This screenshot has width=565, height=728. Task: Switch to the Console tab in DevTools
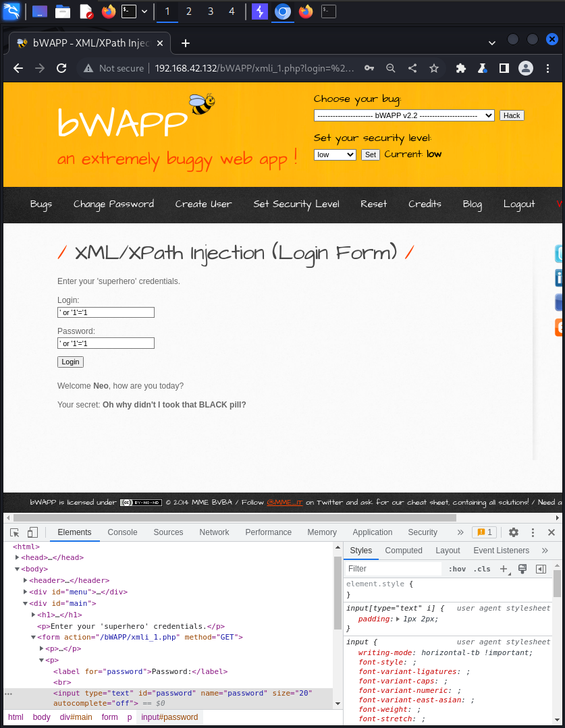(122, 532)
